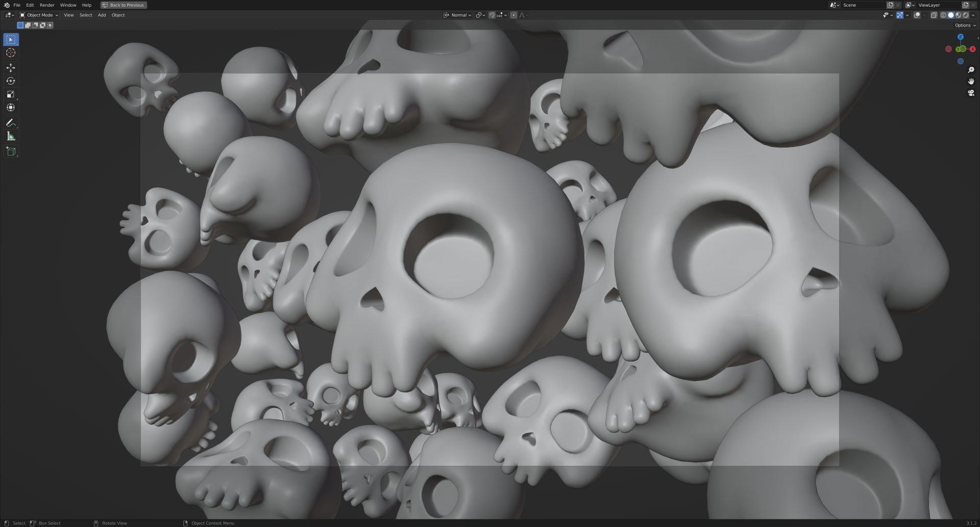Toggle Show Gizmo button
980x527 pixels.
pos(900,15)
